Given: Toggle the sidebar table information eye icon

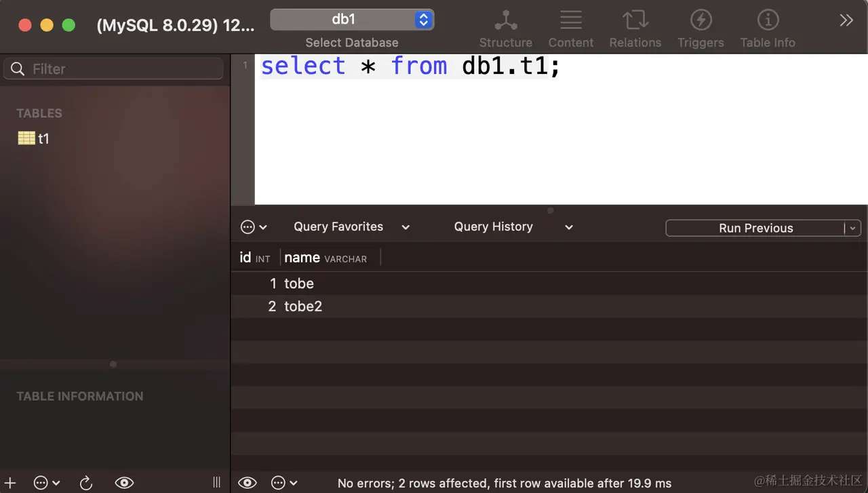Looking at the screenshot, I should click(124, 483).
